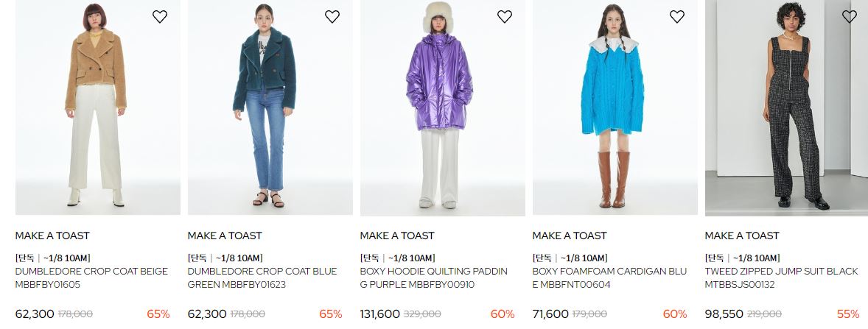Viewport: 868px width, 329px height.
Task: Click the 98,550 jumpsuit price
Action: (x=724, y=314)
